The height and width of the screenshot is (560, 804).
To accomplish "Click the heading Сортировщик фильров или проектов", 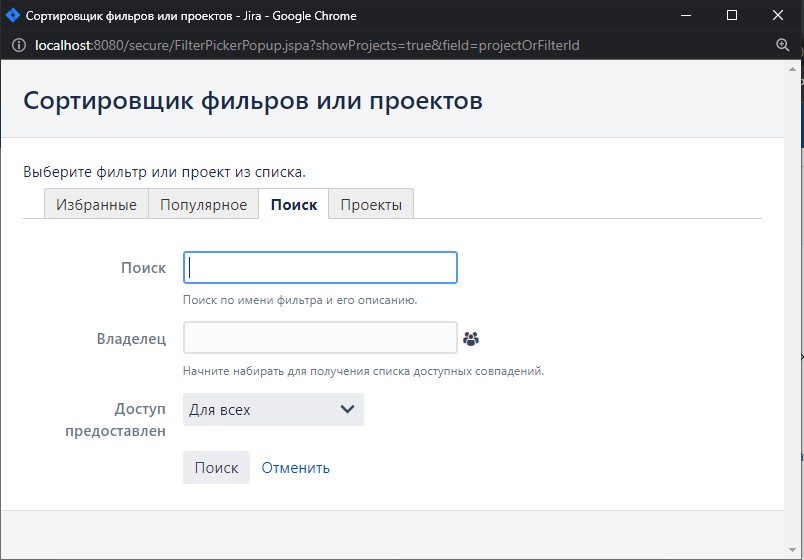I will pyautogui.click(x=253, y=101).
